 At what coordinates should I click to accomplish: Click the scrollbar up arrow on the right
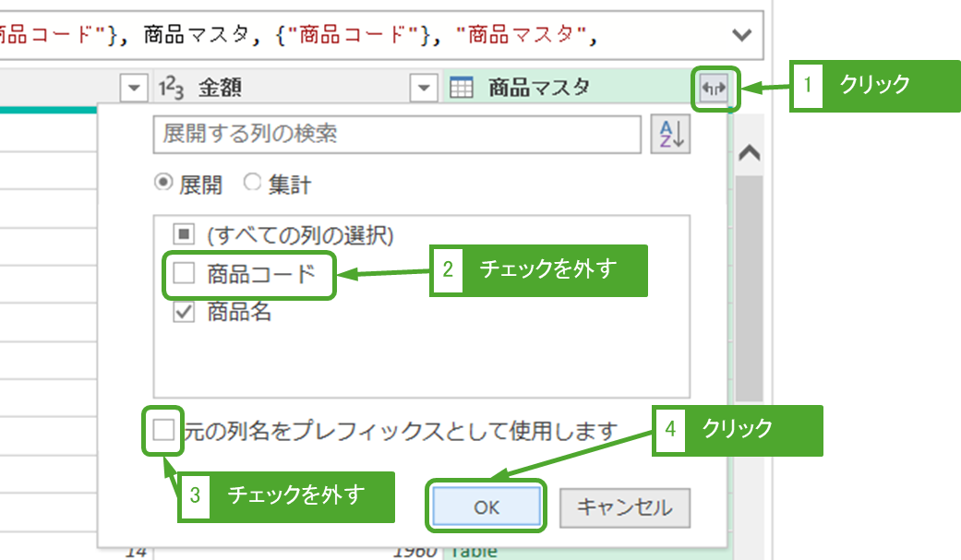click(x=750, y=154)
